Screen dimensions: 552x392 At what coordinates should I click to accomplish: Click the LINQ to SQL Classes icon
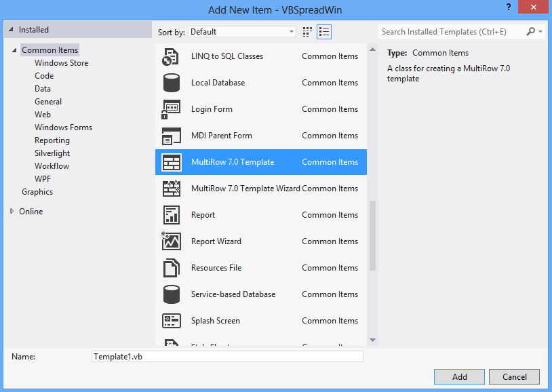[171, 56]
